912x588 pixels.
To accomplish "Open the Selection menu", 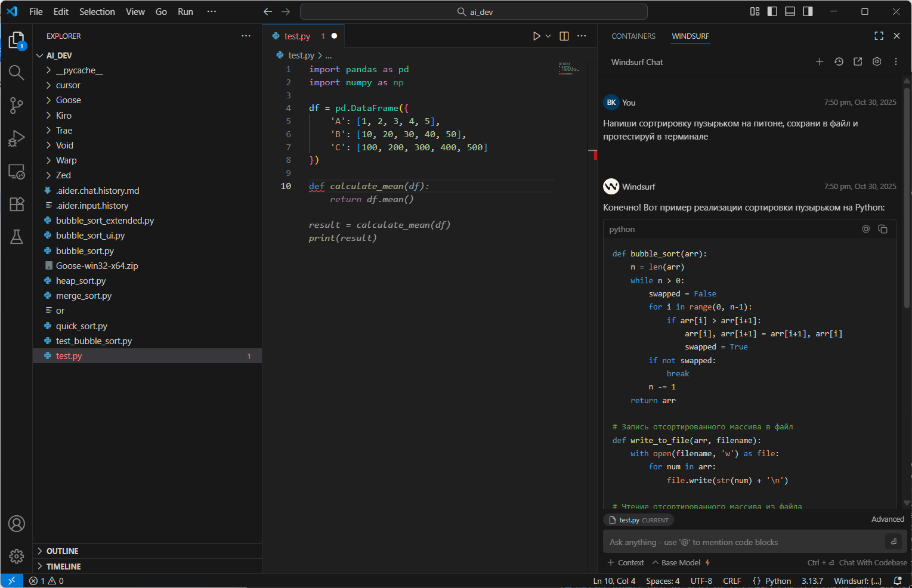I will pyautogui.click(x=97, y=12).
